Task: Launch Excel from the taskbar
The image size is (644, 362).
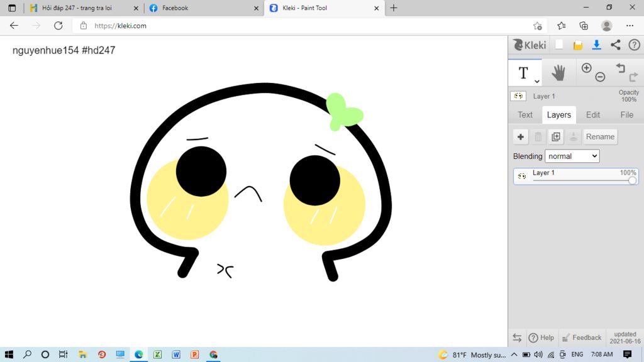Action: pyautogui.click(x=157, y=354)
